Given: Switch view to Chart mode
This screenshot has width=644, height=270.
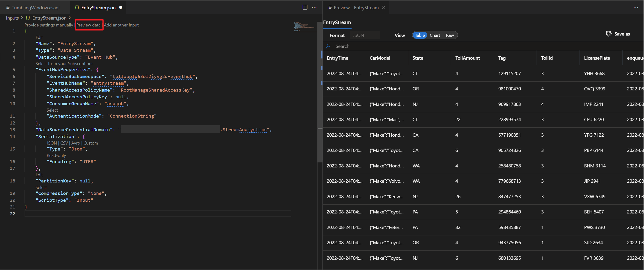Looking at the screenshot, I should click(x=434, y=35).
